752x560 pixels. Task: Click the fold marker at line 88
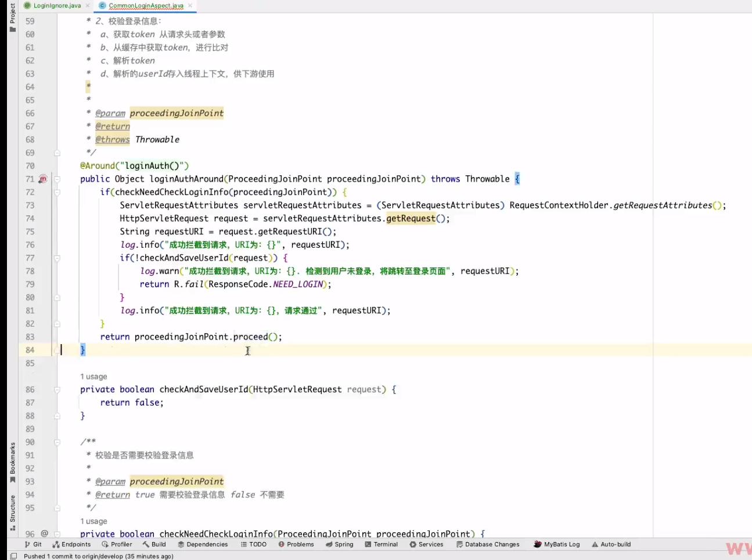[x=57, y=416]
